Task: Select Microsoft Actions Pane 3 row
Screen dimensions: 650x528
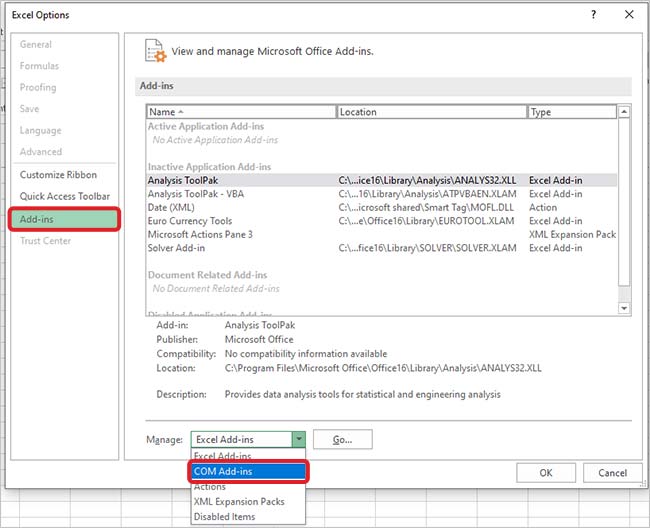Action: coord(381,235)
